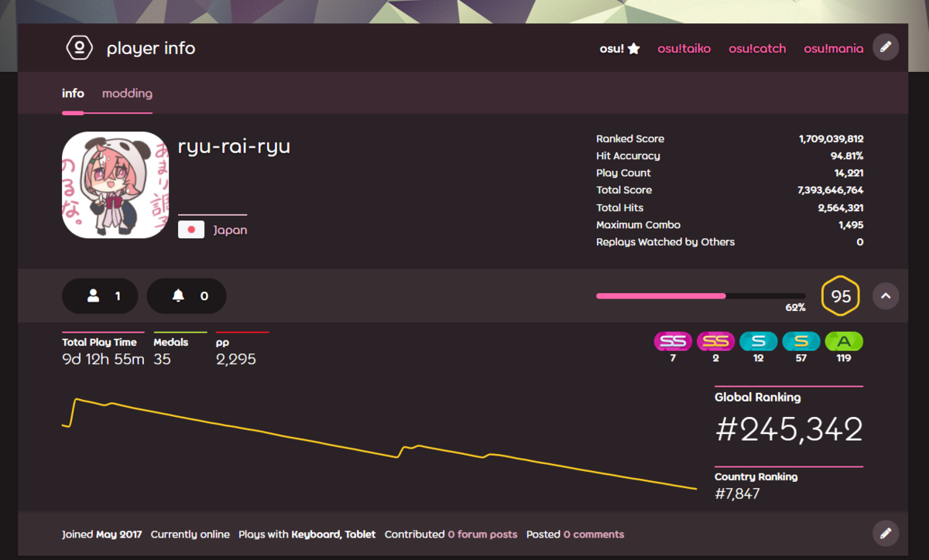Click the level progress bar at 62%

coord(701,295)
